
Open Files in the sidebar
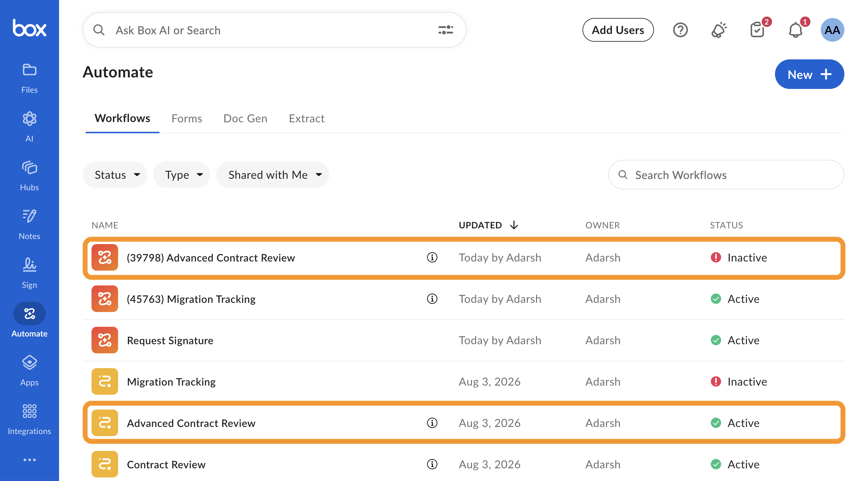(29, 78)
